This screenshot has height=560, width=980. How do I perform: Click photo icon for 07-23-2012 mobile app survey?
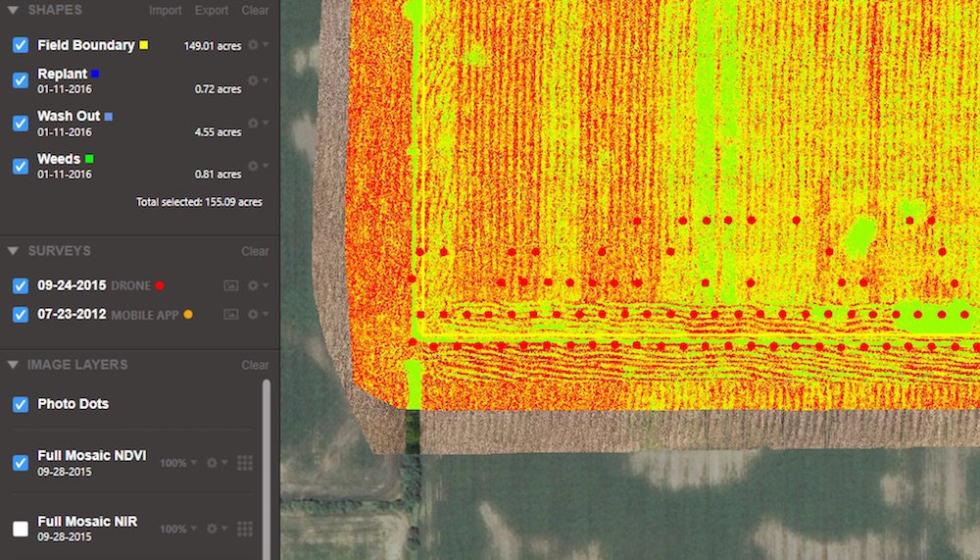(231, 315)
